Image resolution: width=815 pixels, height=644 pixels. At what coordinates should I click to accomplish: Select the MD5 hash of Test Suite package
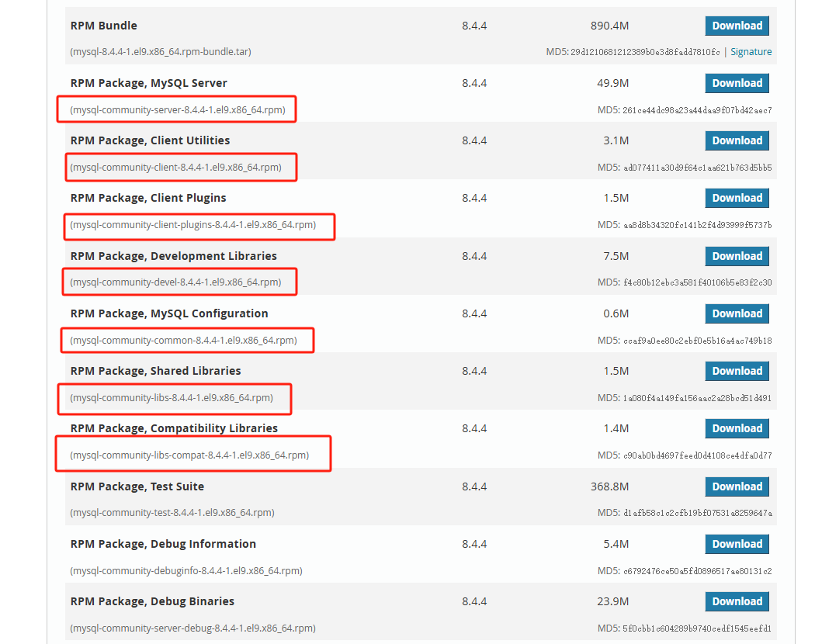click(x=698, y=513)
